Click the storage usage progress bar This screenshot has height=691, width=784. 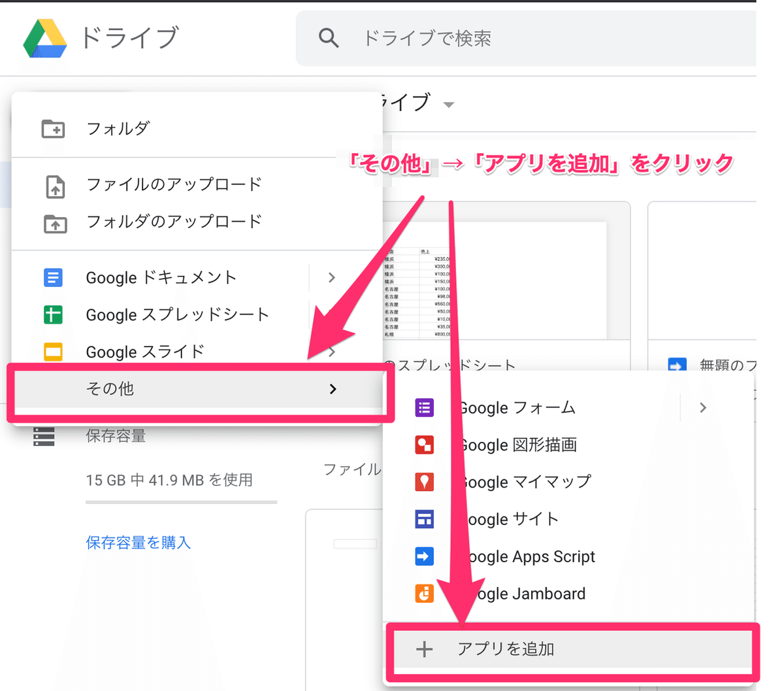(181, 502)
